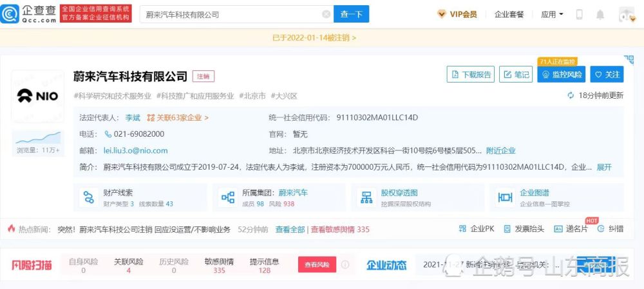Select the #科学研究和技术服务业 tag
The width and height of the screenshot is (644, 289).
(x=113, y=96)
